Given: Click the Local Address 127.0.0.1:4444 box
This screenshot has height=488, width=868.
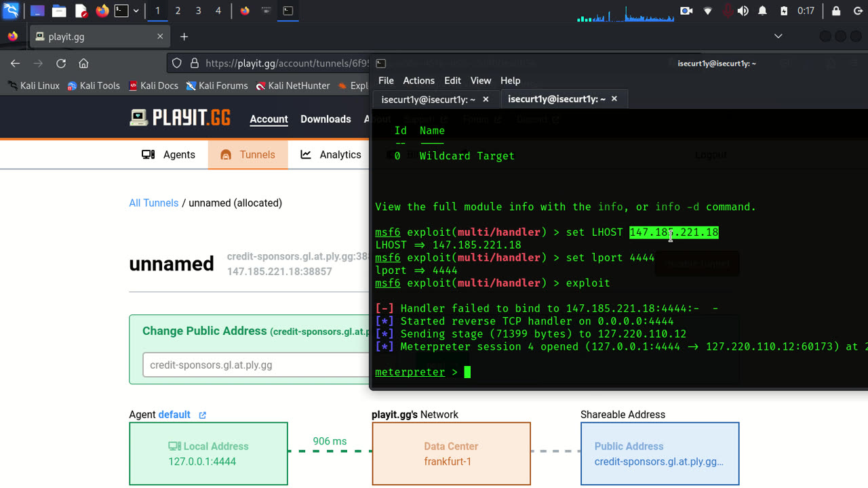Looking at the screenshot, I should (209, 453).
